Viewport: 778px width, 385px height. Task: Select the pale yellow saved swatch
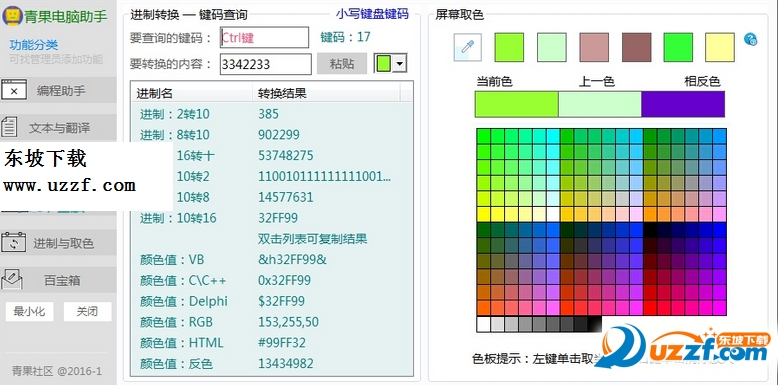(720, 48)
